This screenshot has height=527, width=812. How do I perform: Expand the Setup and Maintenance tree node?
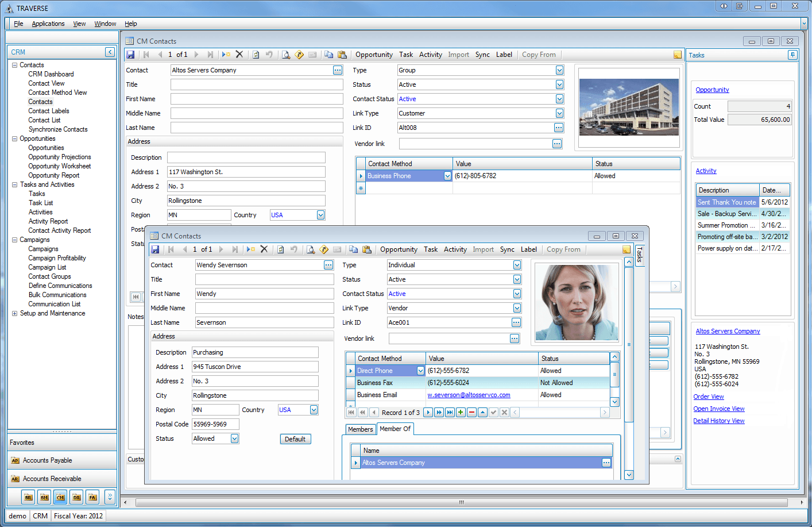14,313
